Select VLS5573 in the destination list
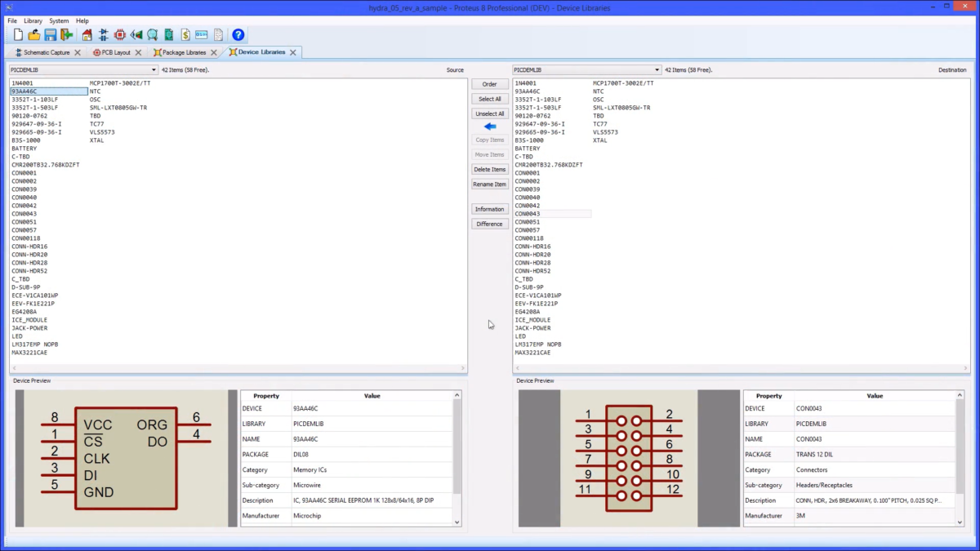The image size is (980, 551). [605, 132]
